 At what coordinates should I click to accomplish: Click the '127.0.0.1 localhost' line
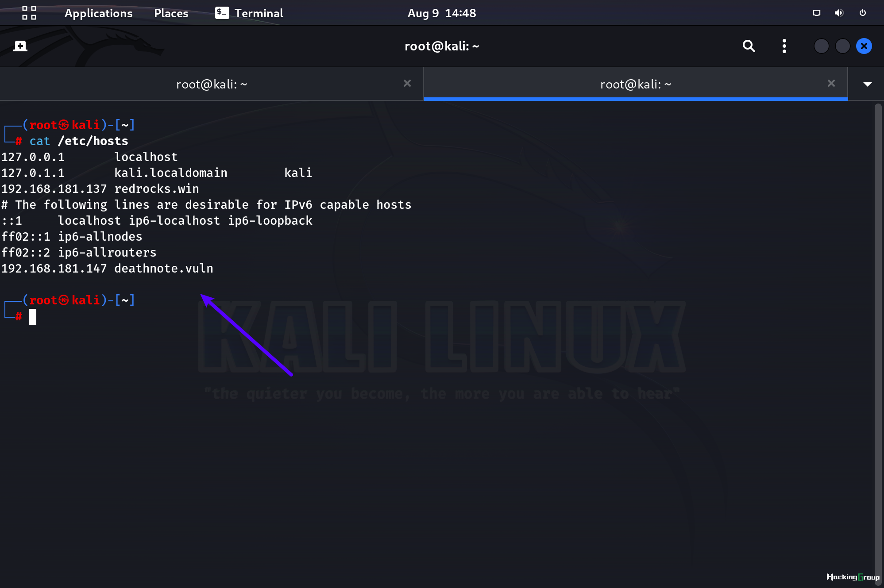tap(89, 157)
